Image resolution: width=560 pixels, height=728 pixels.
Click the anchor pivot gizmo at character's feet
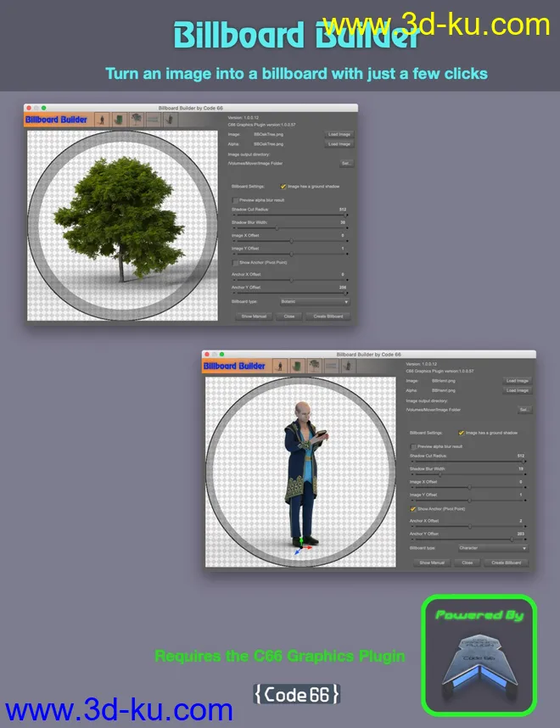pos(302,547)
